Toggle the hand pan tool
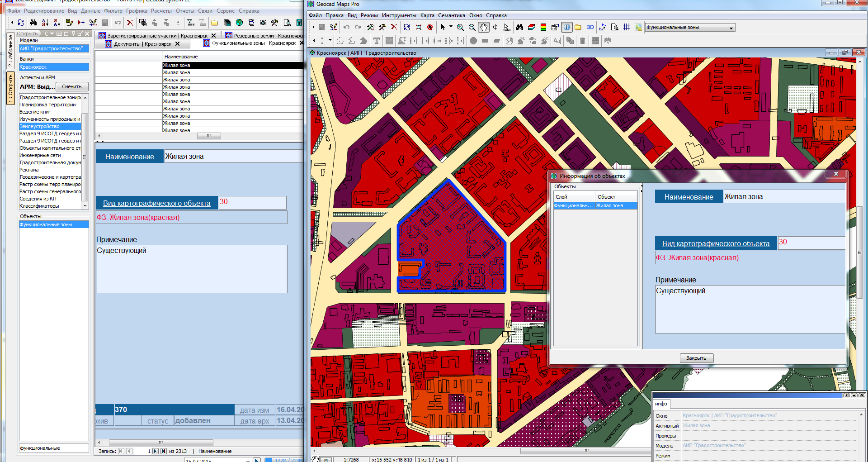This screenshot has height=462, width=868. point(484,27)
